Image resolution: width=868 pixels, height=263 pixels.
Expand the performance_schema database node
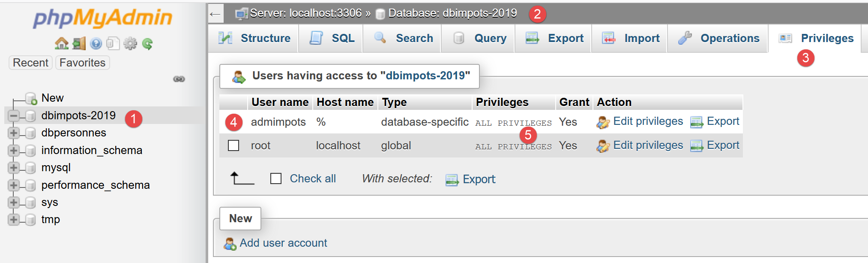pyautogui.click(x=14, y=185)
